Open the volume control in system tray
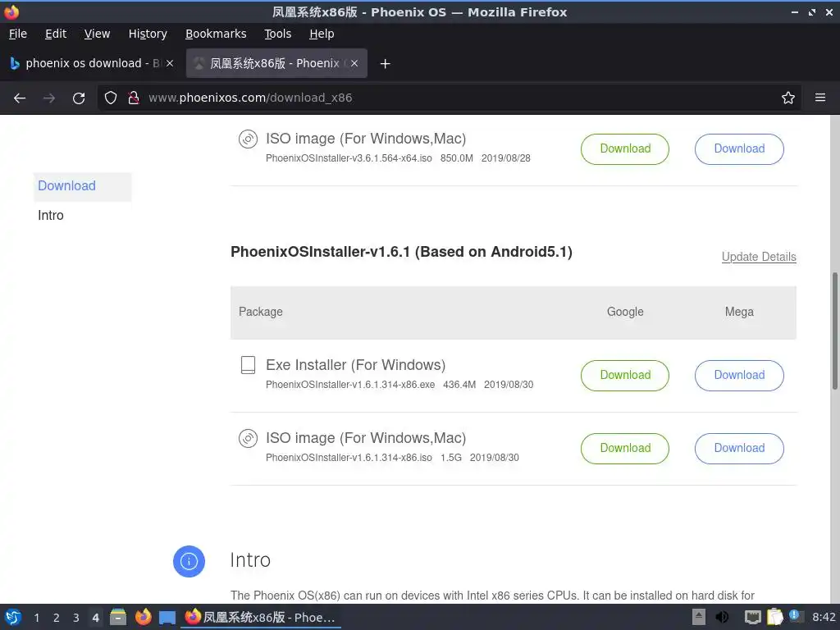This screenshot has height=630, width=840. pyautogui.click(x=722, y=617)
